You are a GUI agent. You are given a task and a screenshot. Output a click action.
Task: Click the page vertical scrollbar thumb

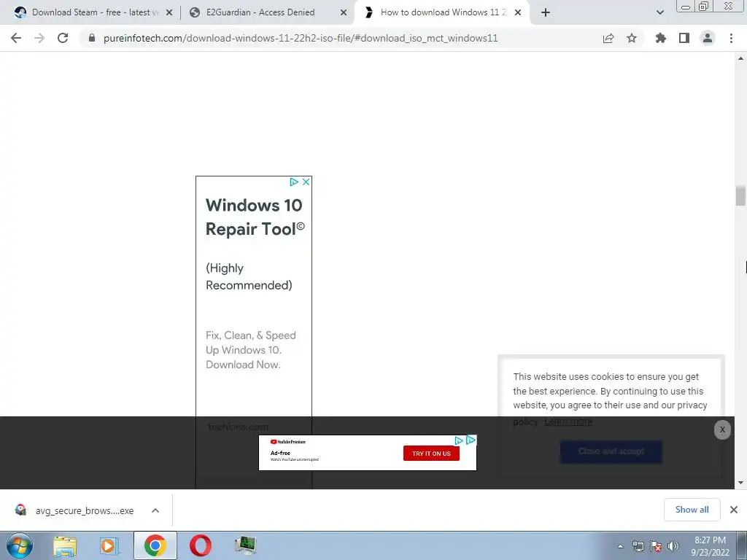tap(740, 195)
